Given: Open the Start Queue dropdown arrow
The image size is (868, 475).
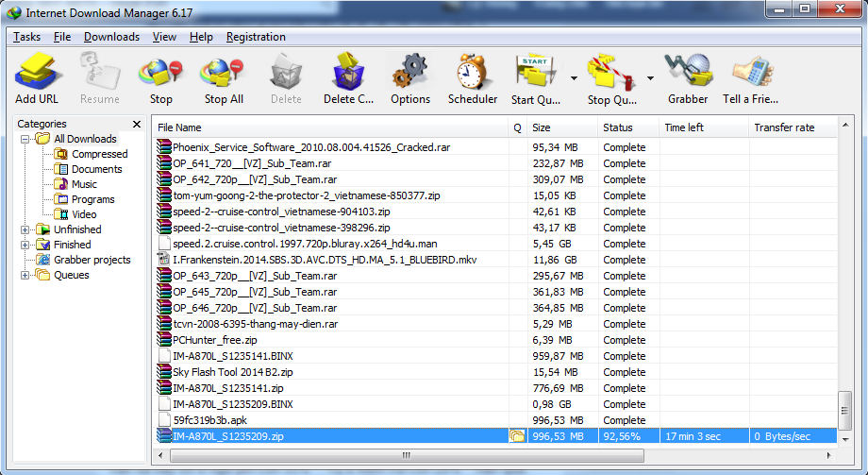Looking at the screenshot, I should point(574,77).
